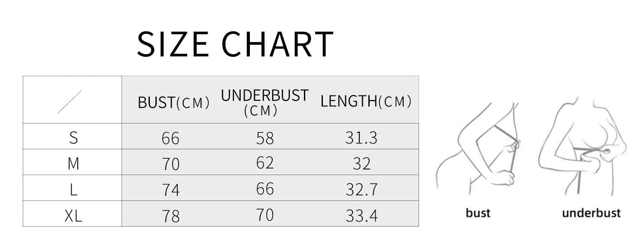Click bust value 78 for size XL

[170, 216]
